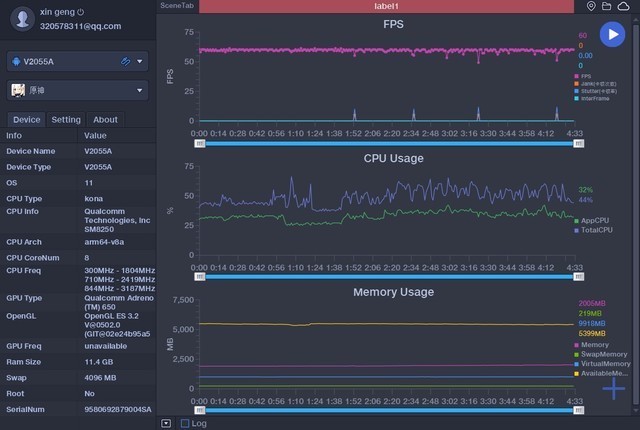Click the Android icon in device selector

tap(18, 62)
